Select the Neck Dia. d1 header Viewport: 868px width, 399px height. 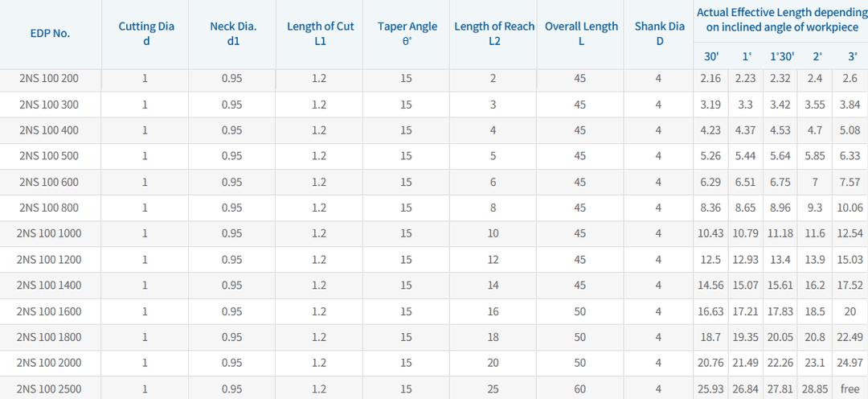(x=233, y=33)
